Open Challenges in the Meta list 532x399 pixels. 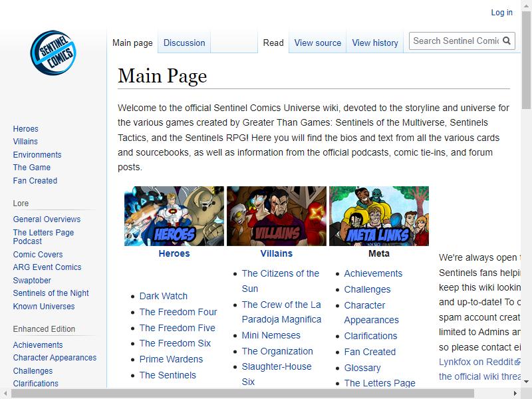coord(367,289)
